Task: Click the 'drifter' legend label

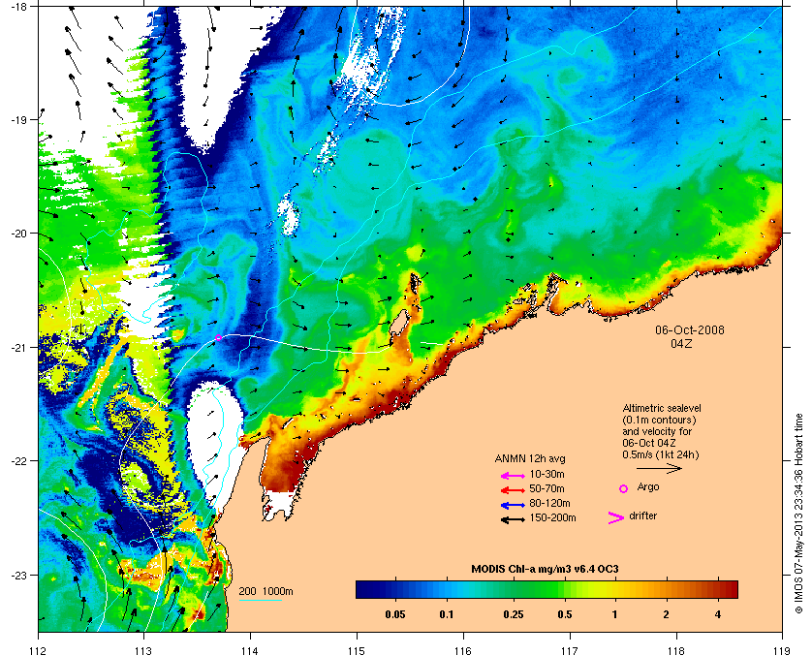Action: 642,515
